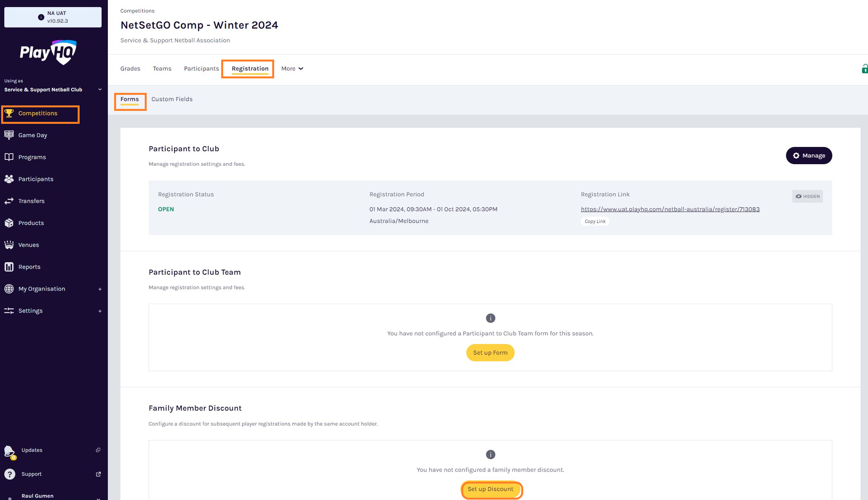
Task: Switch to the Grades tab
Action: [x=130, y=69]
